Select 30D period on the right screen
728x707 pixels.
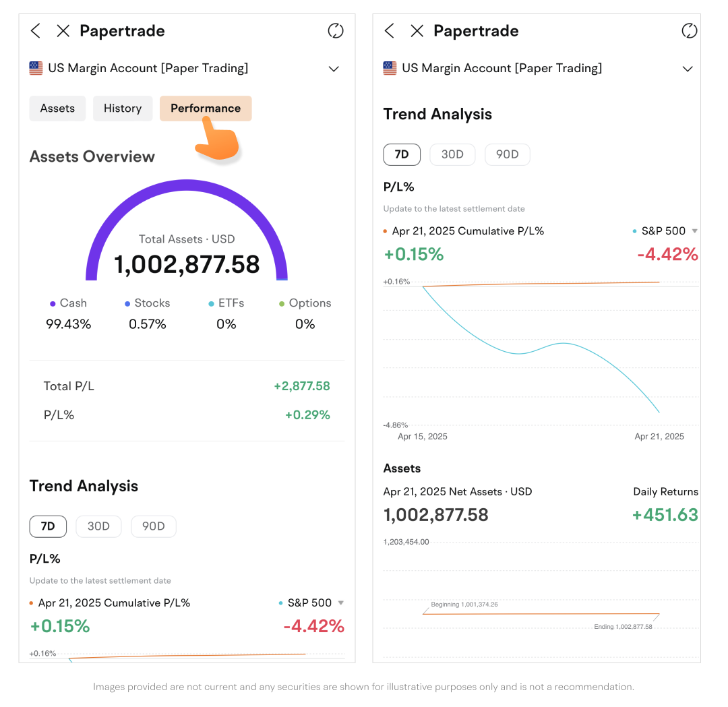click(x=452, y=154)
